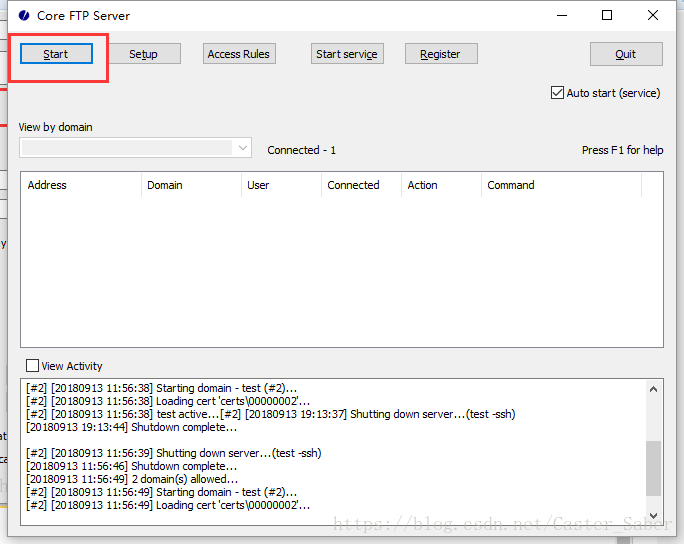This screenshot has width=684, height=544.
Task: Toggle the Auto start (service) checkbox
Action: tap(557, 93)
